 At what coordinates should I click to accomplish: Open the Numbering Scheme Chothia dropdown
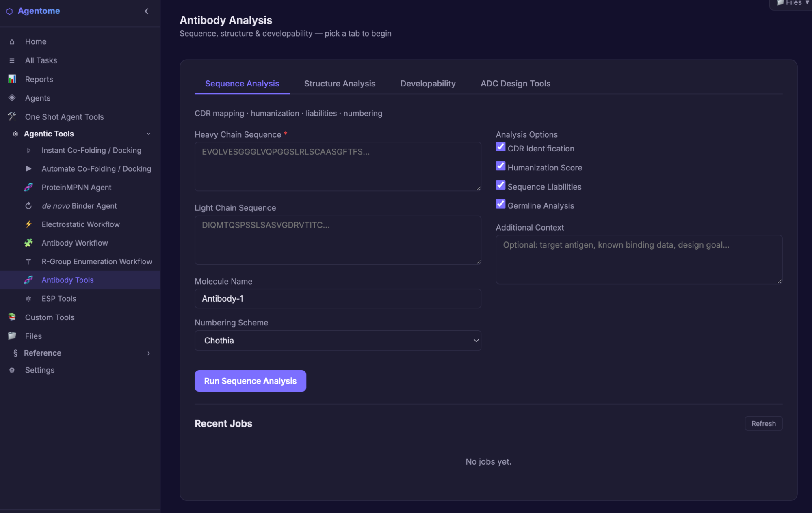[338, 341]
